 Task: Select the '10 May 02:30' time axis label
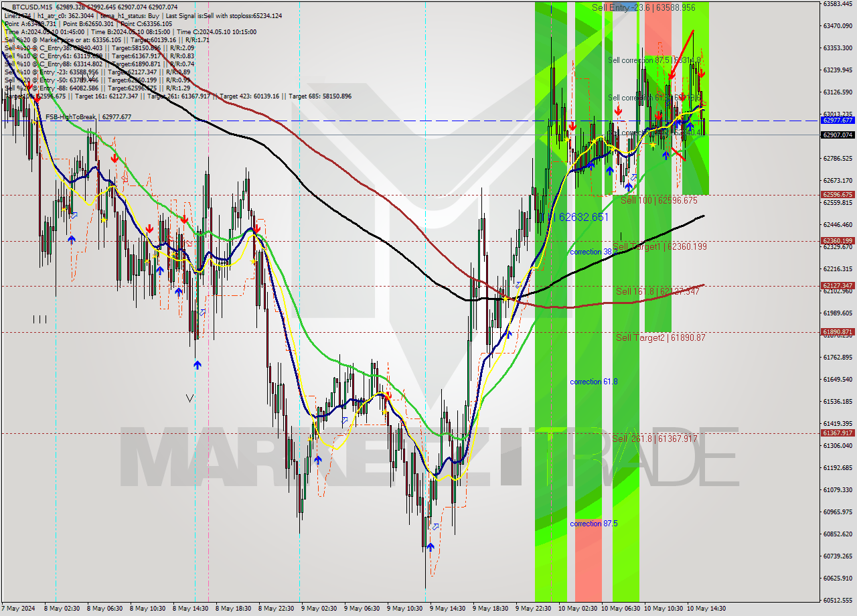coord(579,609)
